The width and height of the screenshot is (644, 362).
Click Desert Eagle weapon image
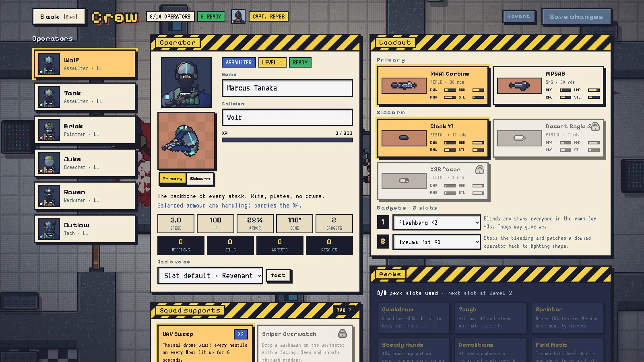click(x=519, y=138)
